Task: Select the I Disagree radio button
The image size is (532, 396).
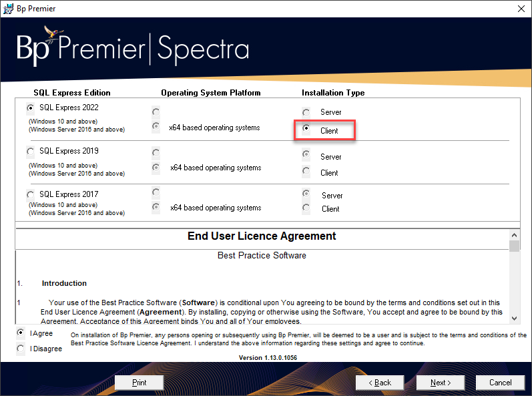Action: click(21, 348)
